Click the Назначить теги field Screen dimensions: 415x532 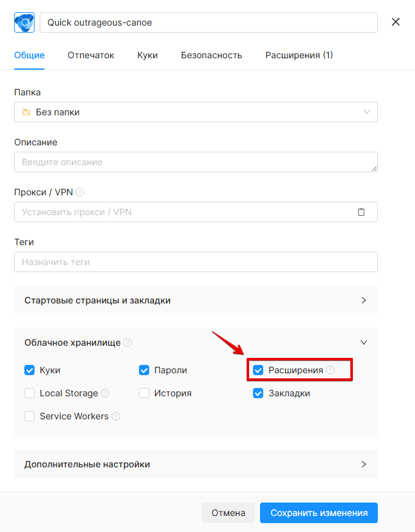pos(196,262)
